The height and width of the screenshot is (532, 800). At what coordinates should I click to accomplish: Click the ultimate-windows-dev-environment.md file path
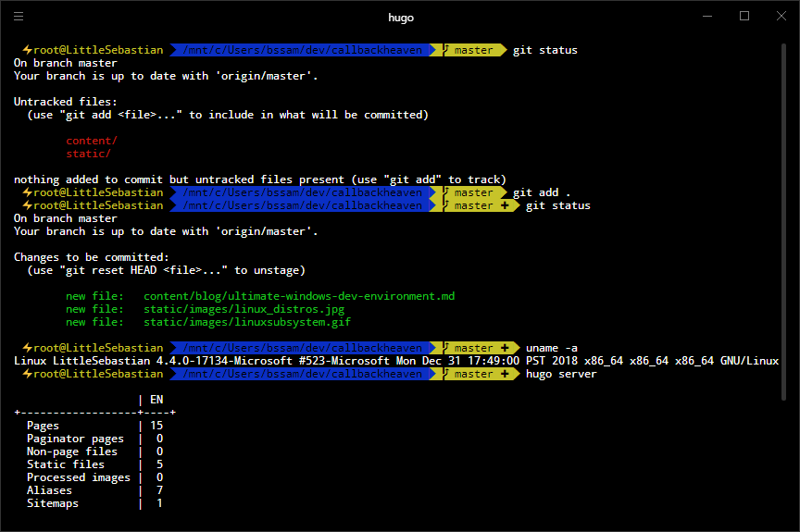299,296
